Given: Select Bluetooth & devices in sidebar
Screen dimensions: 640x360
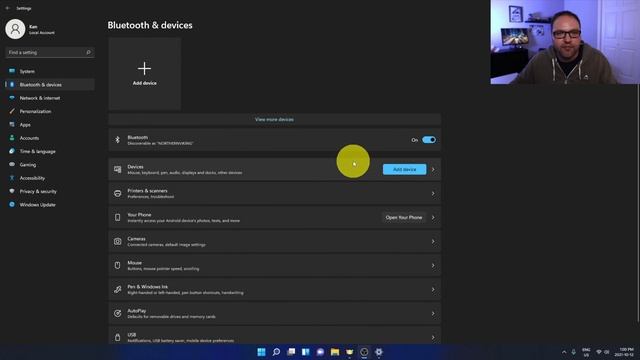Looking at the screenshot, I should pyautogui.click(x=49, y=84).
